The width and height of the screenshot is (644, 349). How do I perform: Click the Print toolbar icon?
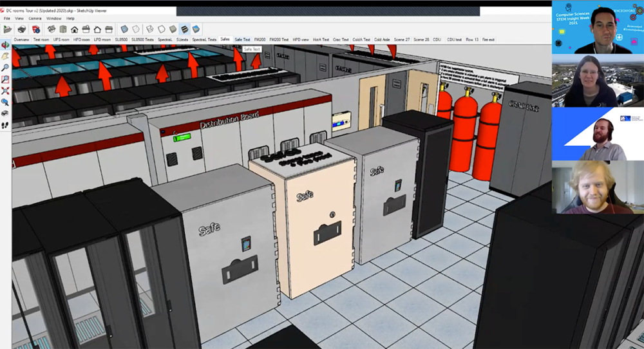tap(22, 29)
